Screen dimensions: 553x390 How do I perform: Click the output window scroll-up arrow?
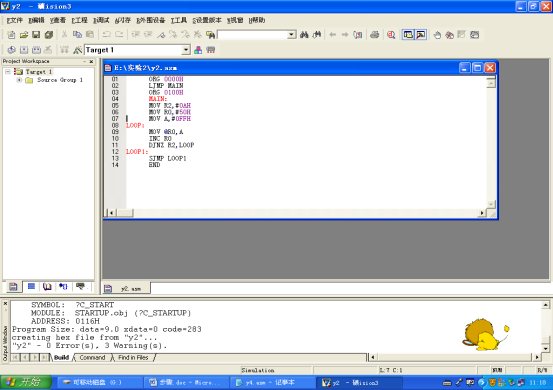[x=545, y=305]
